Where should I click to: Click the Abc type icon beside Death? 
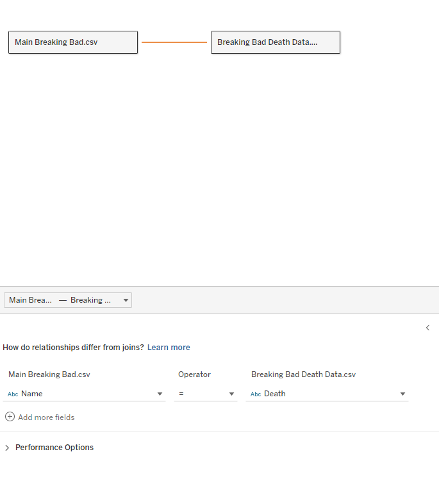256,394
